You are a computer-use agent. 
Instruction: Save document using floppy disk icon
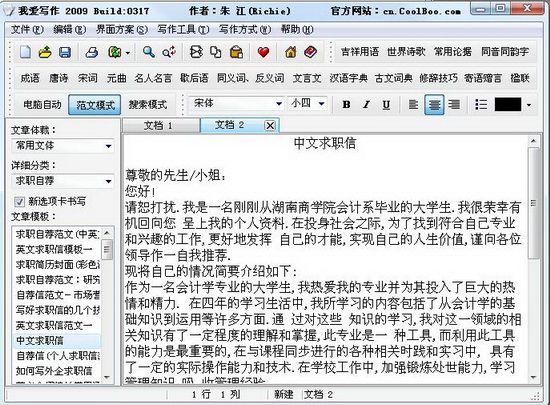65,52
